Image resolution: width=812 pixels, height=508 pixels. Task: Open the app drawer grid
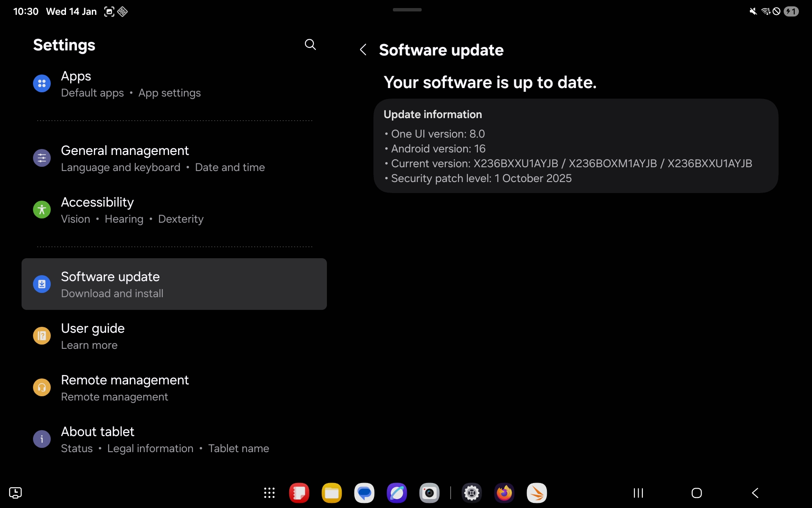[269, 493]
